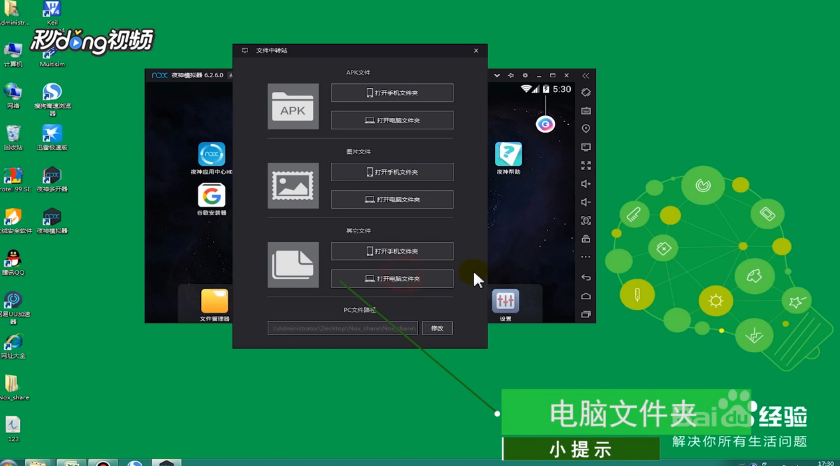Viewport: 840px width, 466px height.
Task: Open the toolbox icon in Nox sidebar
Action: pos(586,239)
